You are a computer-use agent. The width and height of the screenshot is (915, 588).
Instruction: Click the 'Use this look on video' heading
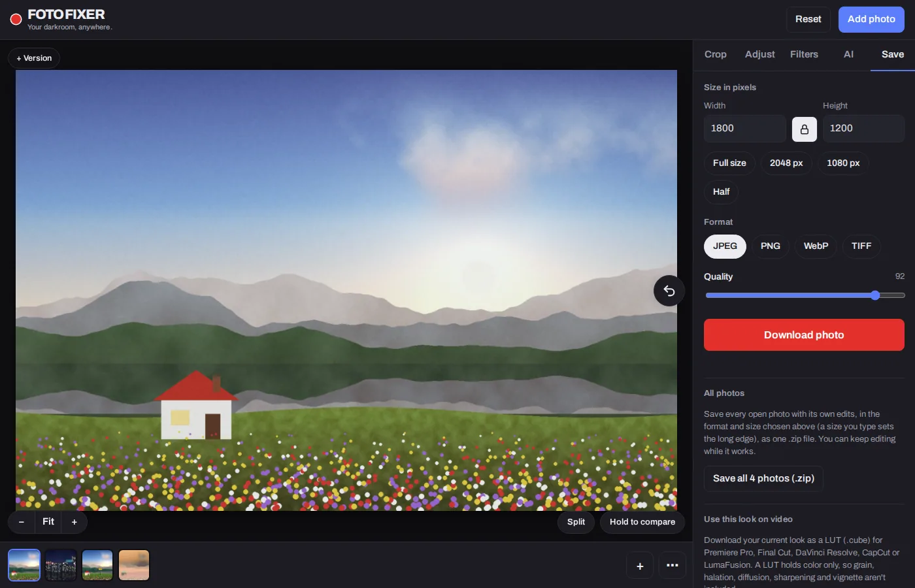[748, 519]
